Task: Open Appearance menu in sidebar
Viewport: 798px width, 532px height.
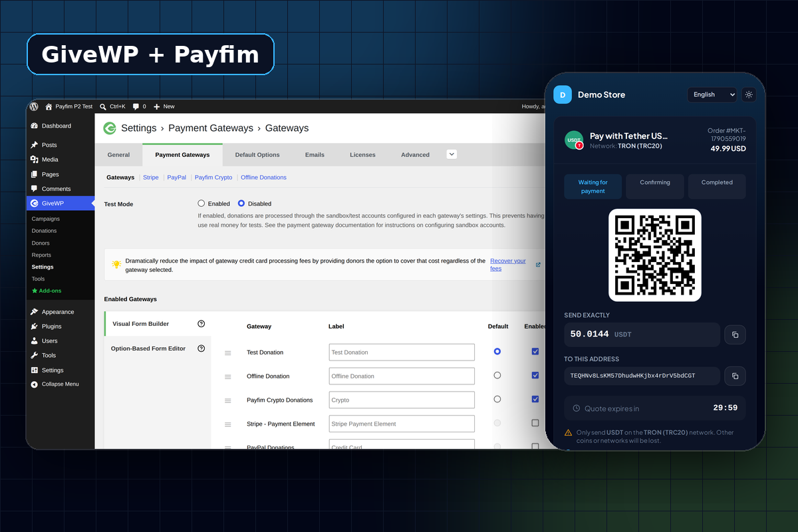Action: click(x=52, y=312)
